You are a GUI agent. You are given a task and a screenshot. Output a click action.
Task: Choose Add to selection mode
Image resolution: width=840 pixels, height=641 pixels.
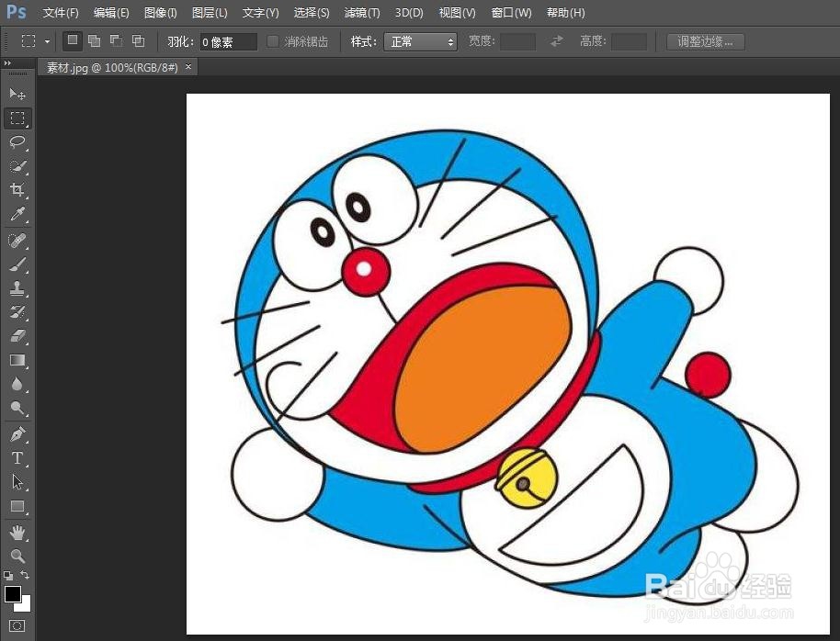tap(95, 40)
